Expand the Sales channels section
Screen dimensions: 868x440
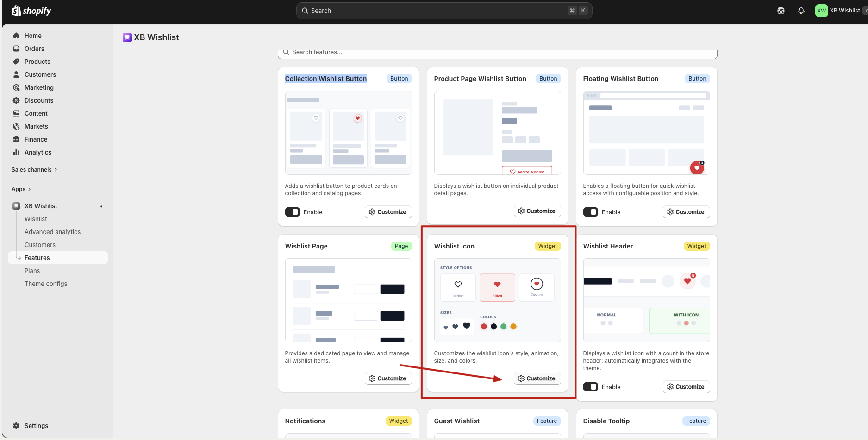35,170
